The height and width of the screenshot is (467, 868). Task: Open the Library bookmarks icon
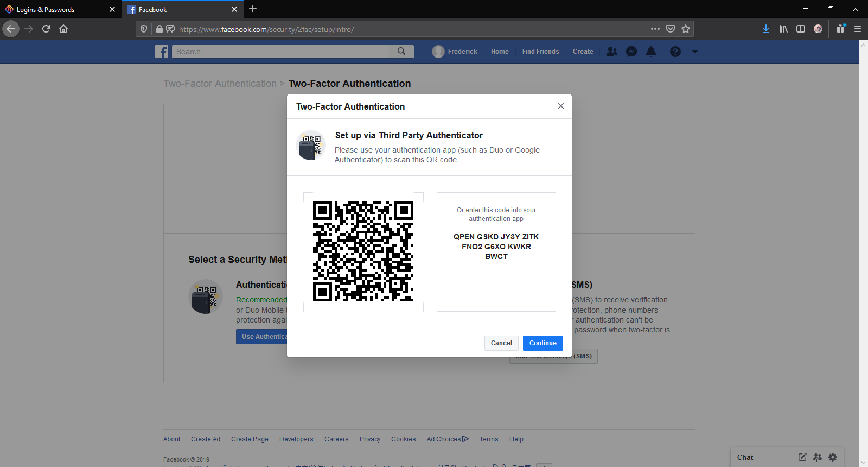click(x=783, y=29)
